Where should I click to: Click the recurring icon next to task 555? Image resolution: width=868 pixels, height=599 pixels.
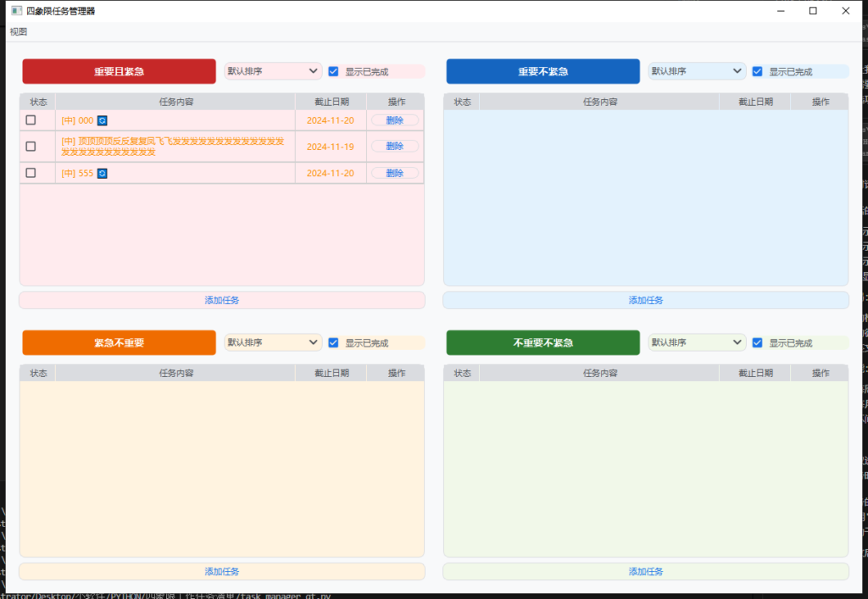pyautogui.click(x=102, y=174)
